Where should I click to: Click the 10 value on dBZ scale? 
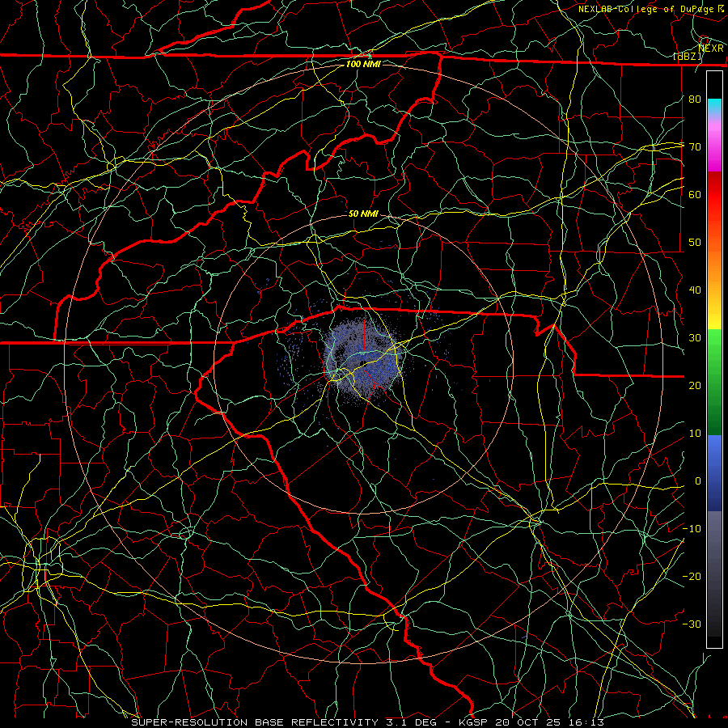(695, 434)
